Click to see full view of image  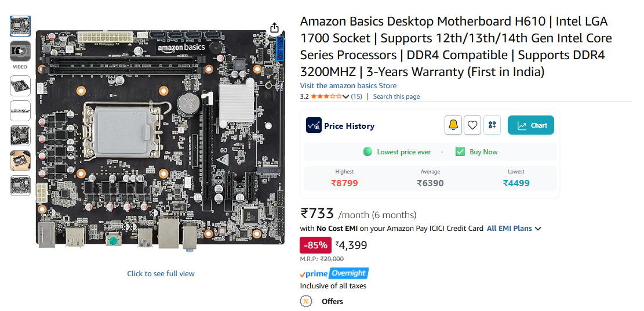[x=161, y=274]
